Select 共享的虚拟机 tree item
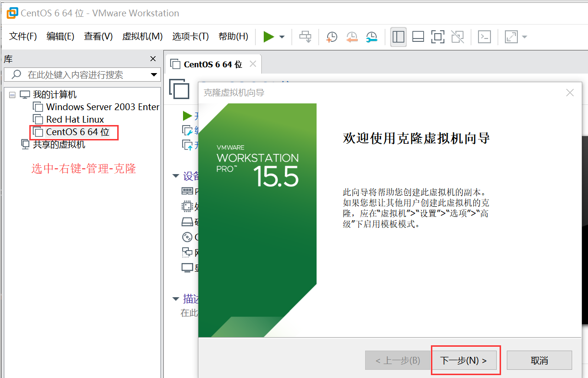Viewport: 588px width, 378px height. (x=59, y=144)
